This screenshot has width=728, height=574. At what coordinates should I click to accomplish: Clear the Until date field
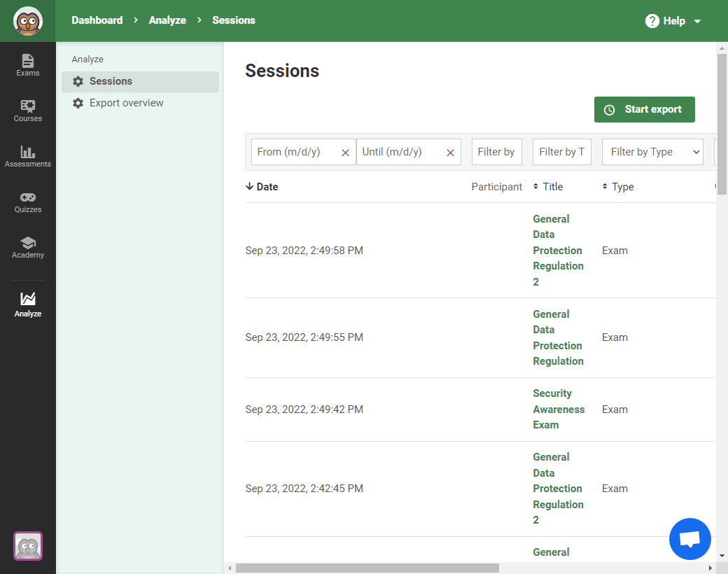pos(450,153)
